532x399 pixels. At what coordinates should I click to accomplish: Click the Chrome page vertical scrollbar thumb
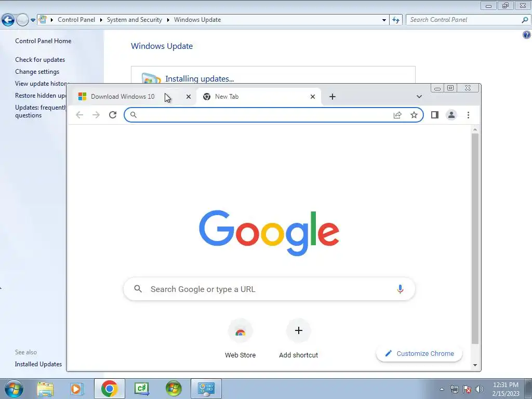tap(475, 239)
